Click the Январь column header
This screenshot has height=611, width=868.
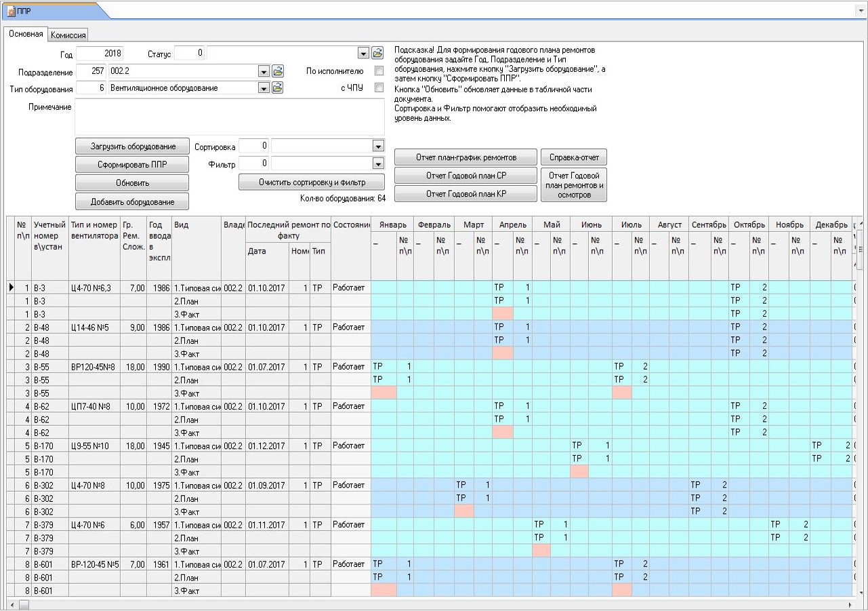(x=392, y=224)
